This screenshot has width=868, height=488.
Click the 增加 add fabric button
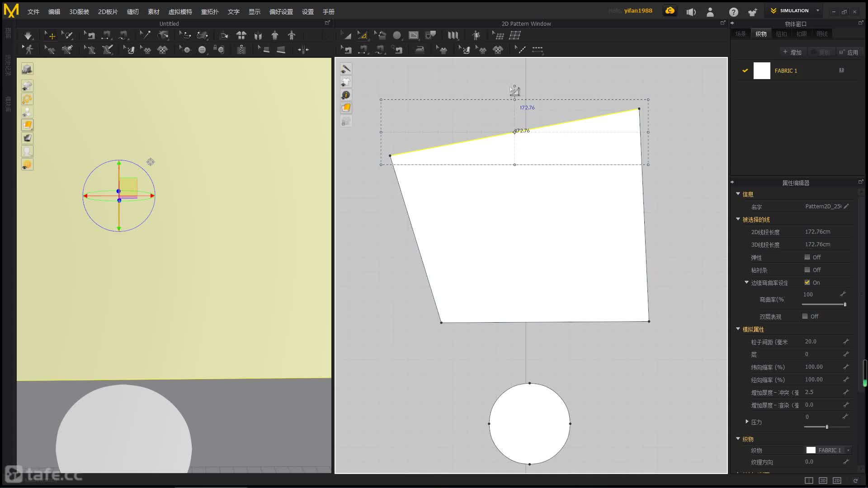(792, 52)
